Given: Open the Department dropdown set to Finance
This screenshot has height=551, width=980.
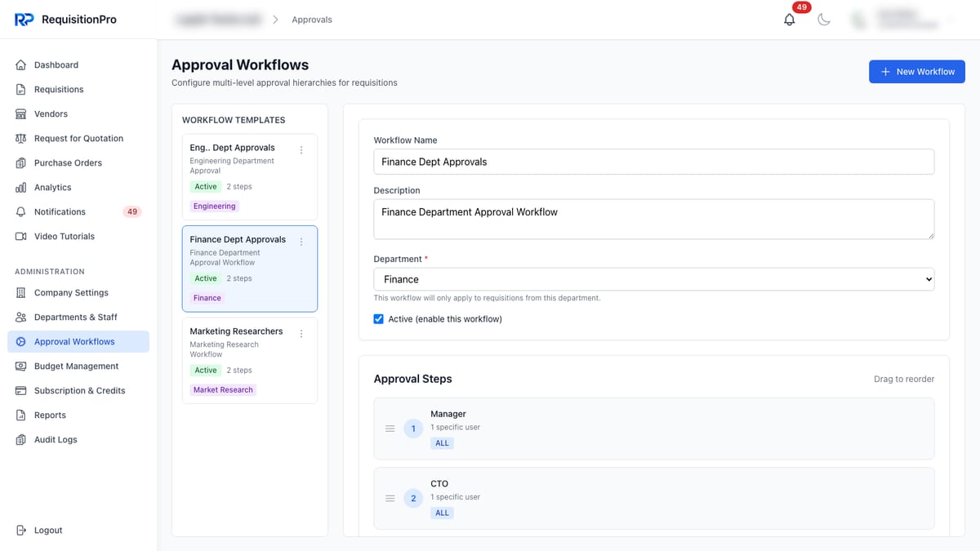Looking at the screenshot, I should pos(653,279).
